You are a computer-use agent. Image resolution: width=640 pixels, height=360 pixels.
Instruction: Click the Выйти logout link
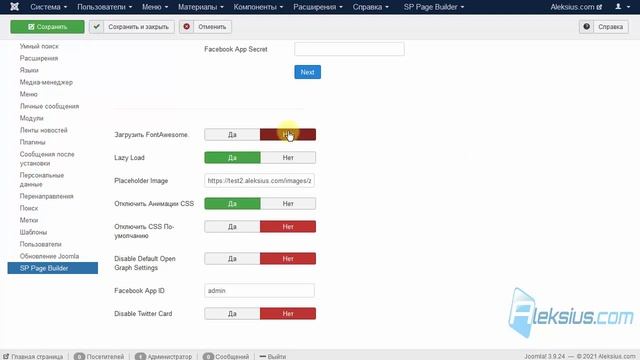click(273, 356)
